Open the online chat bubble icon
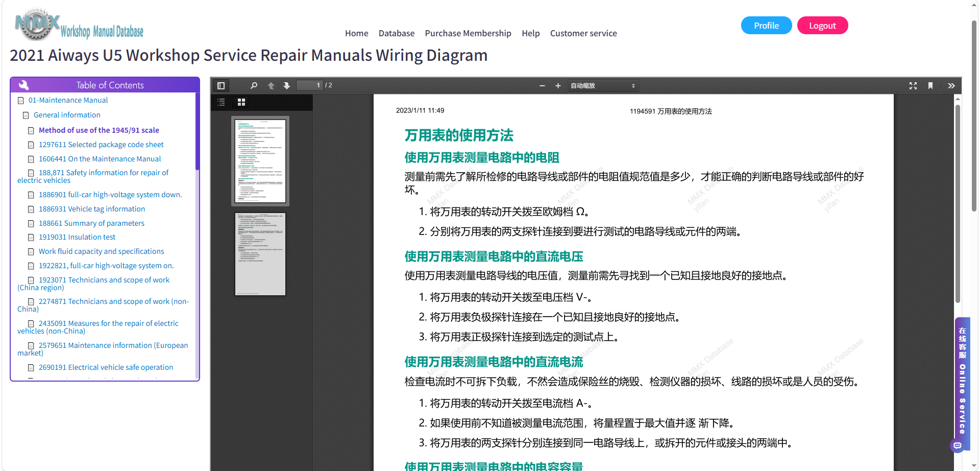Image resolution: width=980 pixels, height=471 pixels. pyautogui.click(x=958, y=445)
